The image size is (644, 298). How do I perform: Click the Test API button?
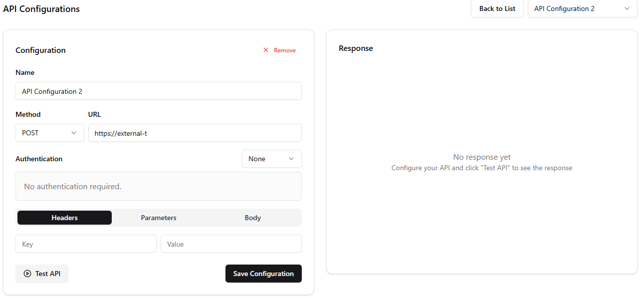[x=42, y=274]
